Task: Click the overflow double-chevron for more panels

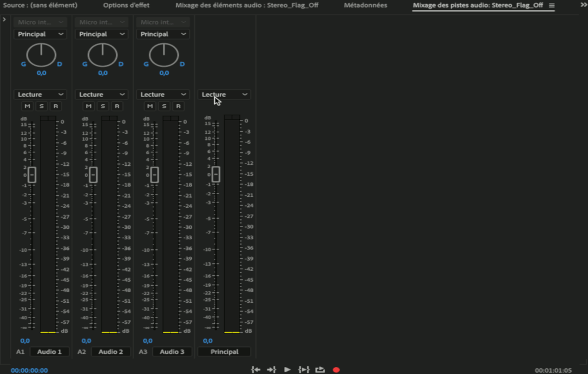Action: coord(583,5)
